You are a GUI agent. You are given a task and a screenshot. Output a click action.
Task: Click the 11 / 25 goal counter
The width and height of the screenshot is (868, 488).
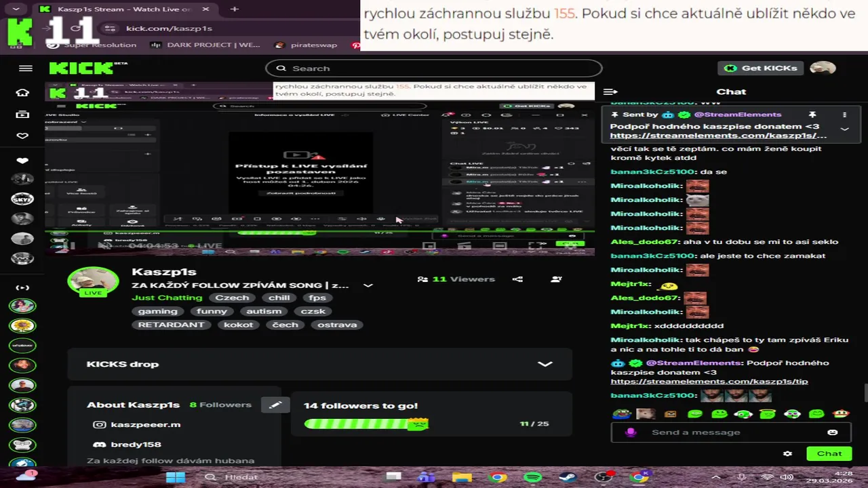pos(534,424)
